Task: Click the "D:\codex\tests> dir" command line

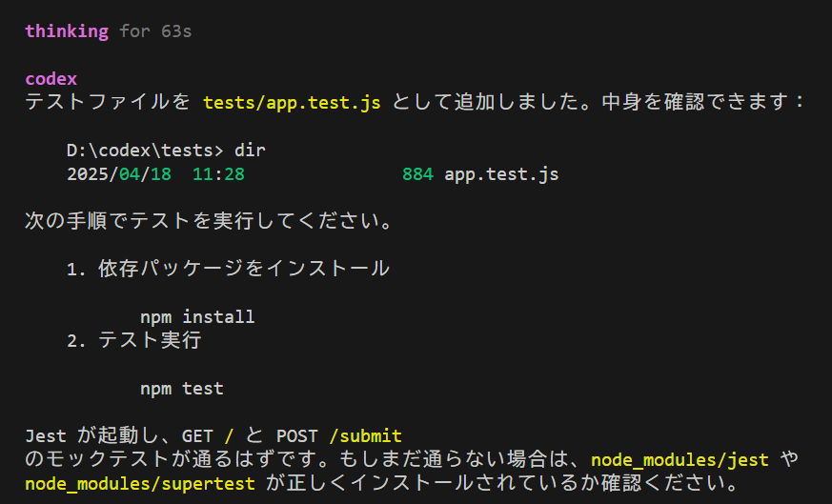Action: click(x=166, y=151)
